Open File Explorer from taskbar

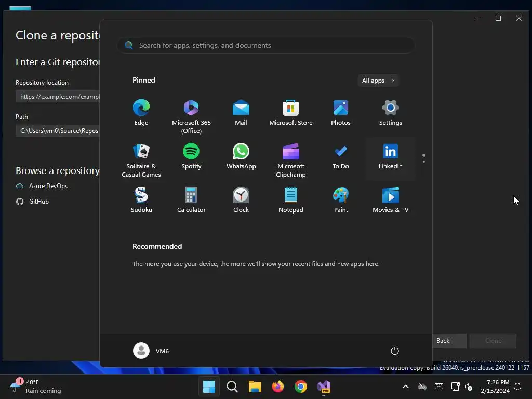[255, 387]
